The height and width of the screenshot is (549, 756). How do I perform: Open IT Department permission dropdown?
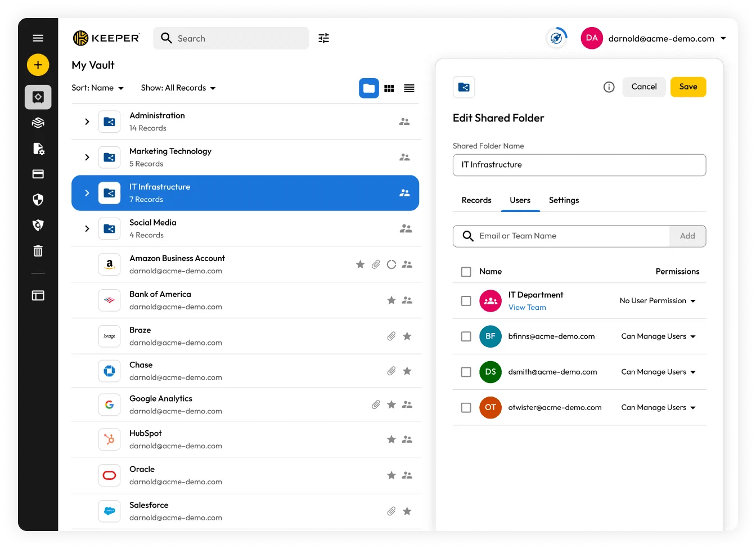pyautogui.click(x=658, y=301)
